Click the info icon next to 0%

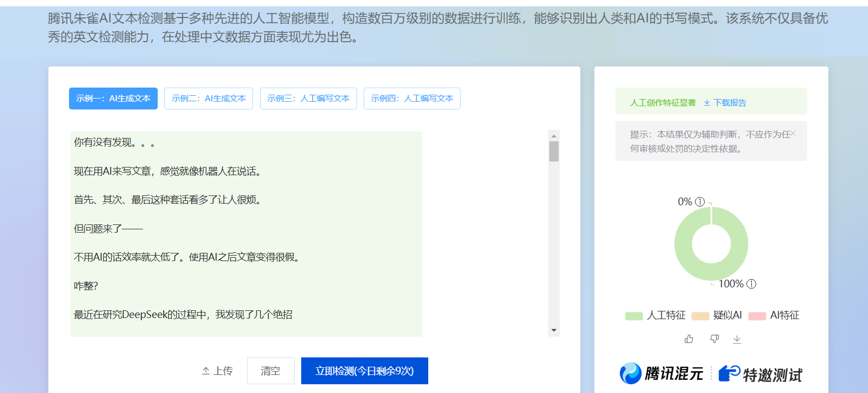point(699,201)
